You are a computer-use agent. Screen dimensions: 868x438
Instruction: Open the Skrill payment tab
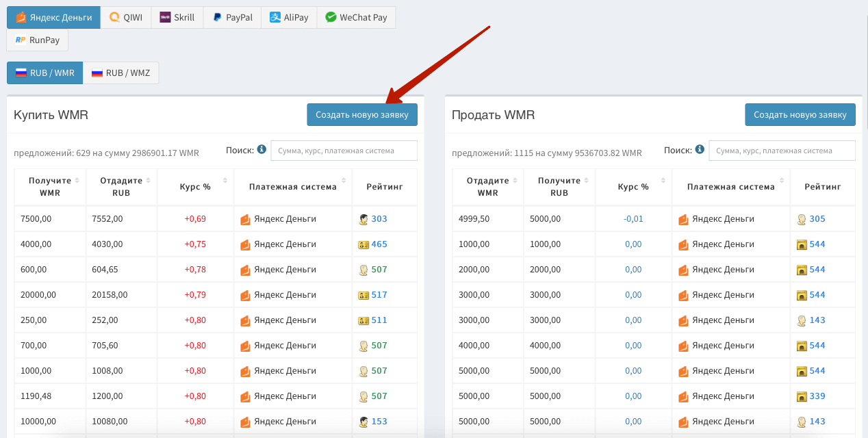[177, 17]
